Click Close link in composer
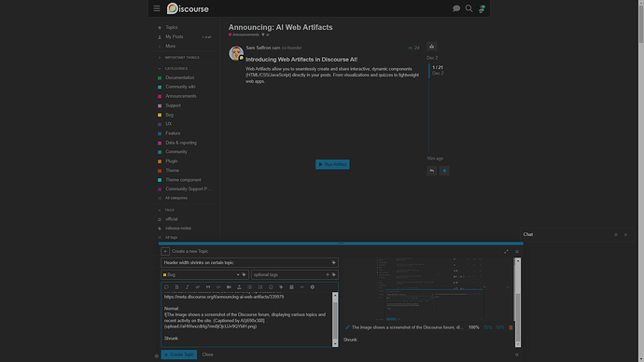Viewport: 644px width, 362px height. pyautogui.click(x=208, y=355)
